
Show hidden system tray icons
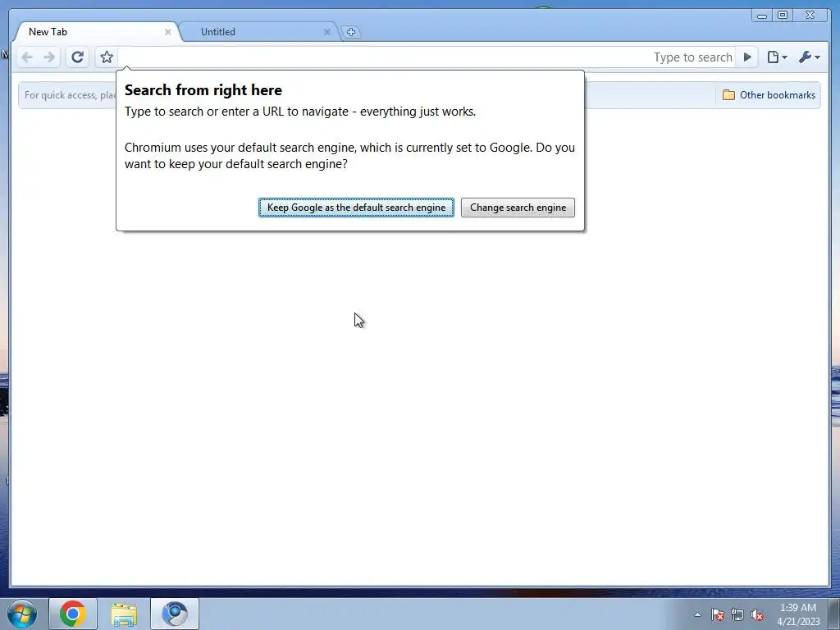tap(697, 614)
